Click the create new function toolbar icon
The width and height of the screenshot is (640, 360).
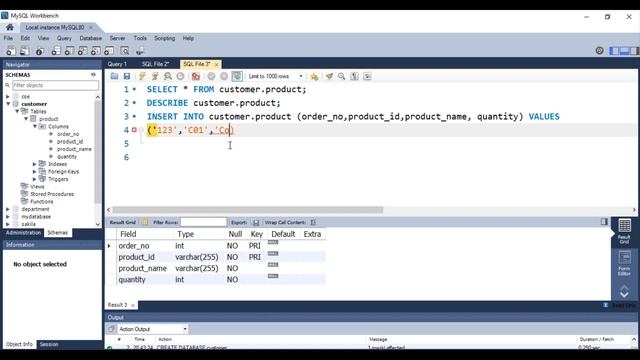109,51
